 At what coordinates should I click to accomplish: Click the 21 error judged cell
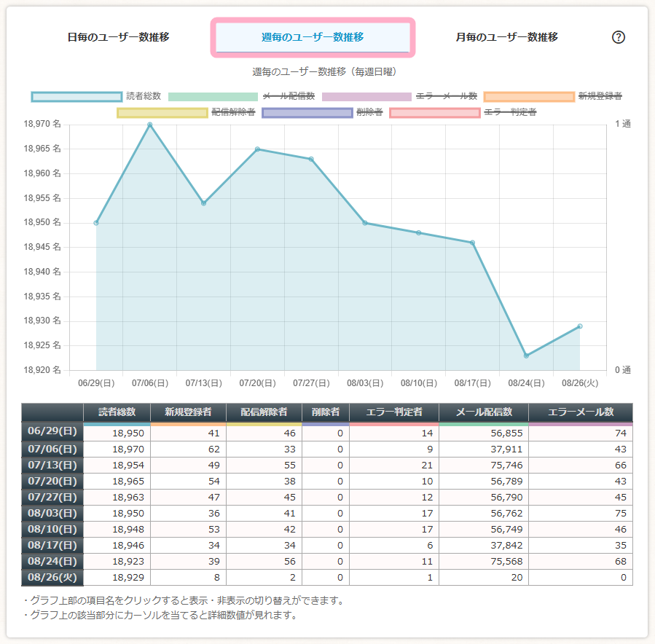click(x=394, y=466)
